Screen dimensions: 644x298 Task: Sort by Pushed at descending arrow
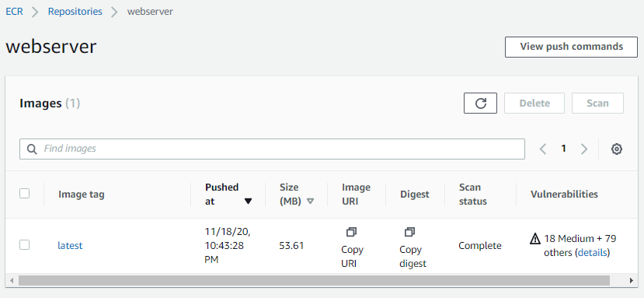[248, 202]
